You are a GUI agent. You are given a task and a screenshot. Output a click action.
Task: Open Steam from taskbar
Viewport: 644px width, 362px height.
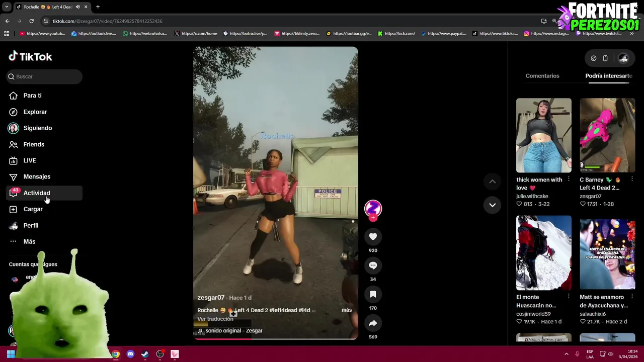click(145, 354)
